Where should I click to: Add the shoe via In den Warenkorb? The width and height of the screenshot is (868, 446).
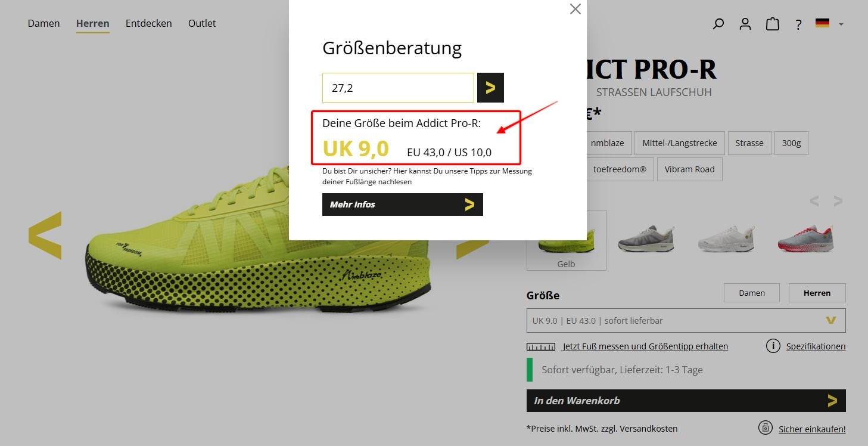point(686,401)
